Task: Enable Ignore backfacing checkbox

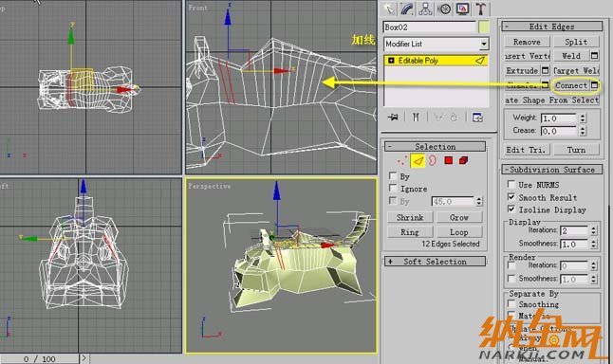Action: (393, 189)
